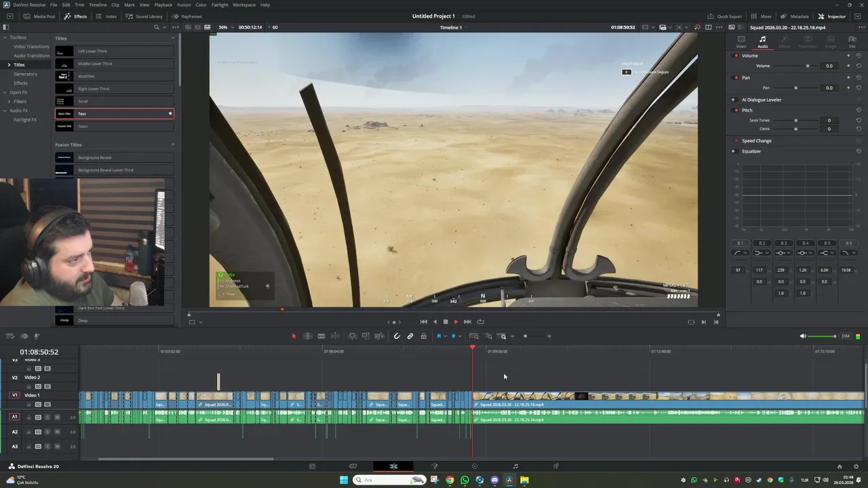Screen dimensions: 868x488
Task: Lock the Video 1 track
Action: pyautogui.click(x=28, y=405)
